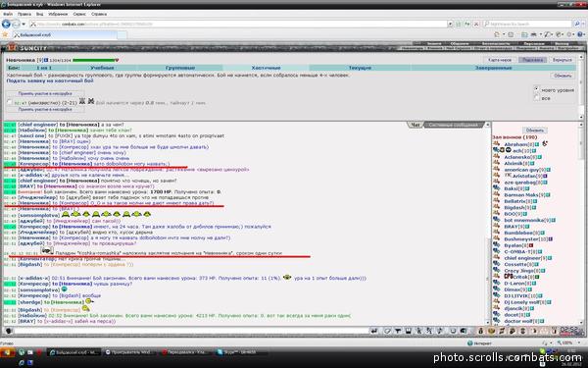The width and height of the screenshot is (588, 368).
Task: Select the 'моего уровня' filter option
Action: tap(536, 89)
